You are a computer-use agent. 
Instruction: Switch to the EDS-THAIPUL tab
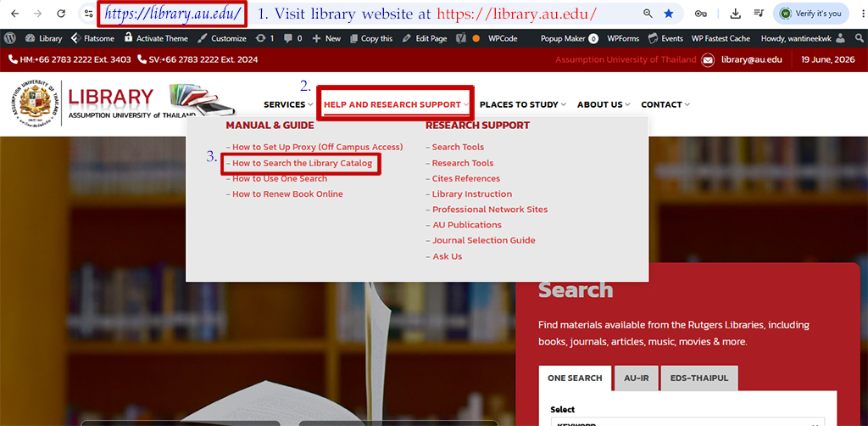point(699,378)
